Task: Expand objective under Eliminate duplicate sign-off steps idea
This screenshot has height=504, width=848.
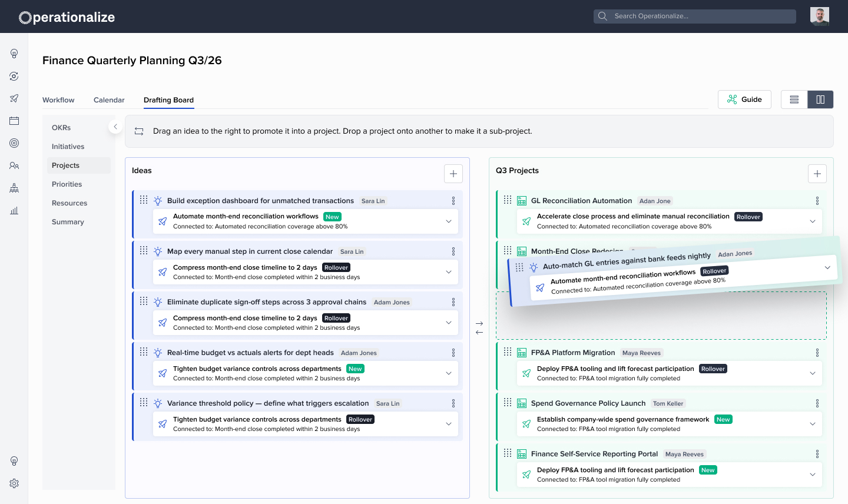Action: (x=449, y=323)
